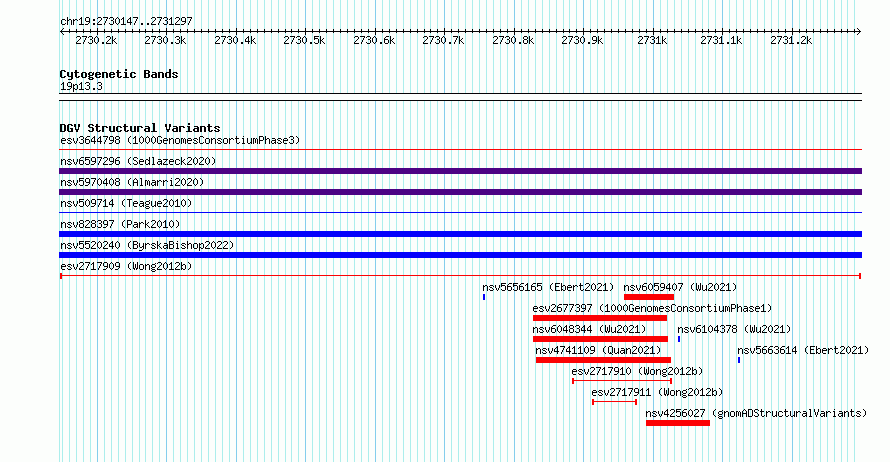
Task: Click the 2731.2k ruler tick label
Action: pyautogui.click(x=791, y=40)
